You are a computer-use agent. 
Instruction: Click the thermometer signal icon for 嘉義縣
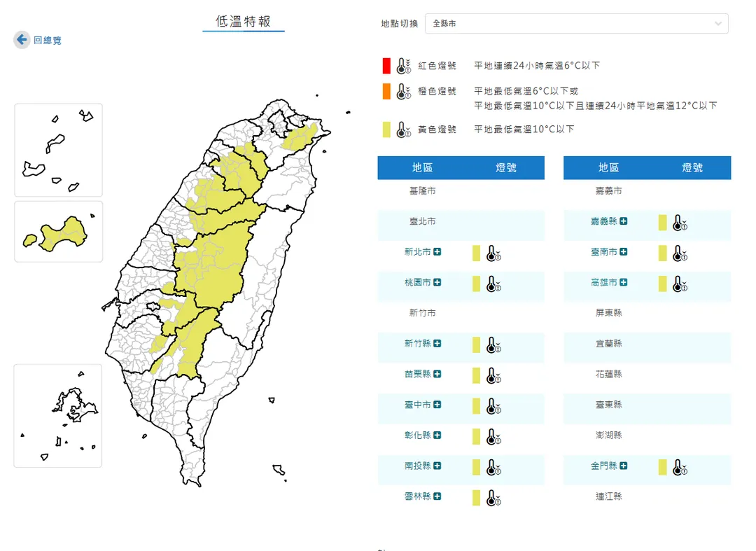click(x=680, y=223)
